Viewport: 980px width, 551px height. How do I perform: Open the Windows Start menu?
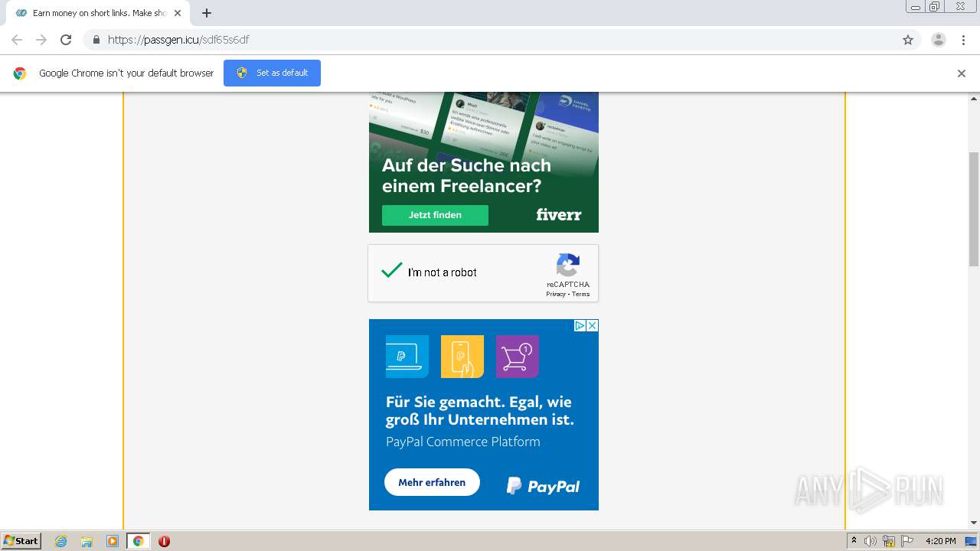click(21, 541)
